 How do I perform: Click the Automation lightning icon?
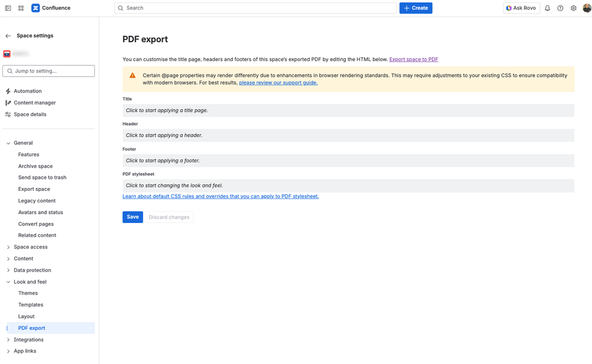tap(8, 91)
